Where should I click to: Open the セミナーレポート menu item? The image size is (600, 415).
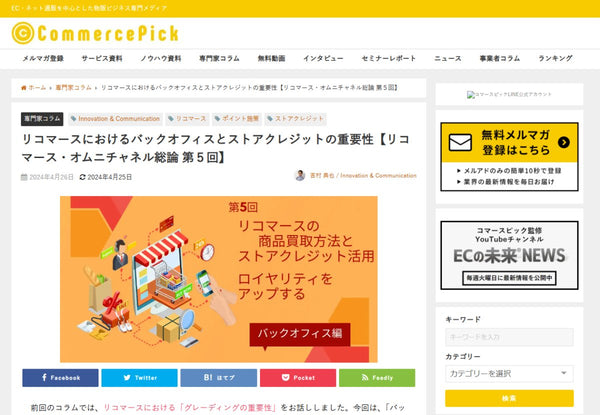(388, 59)
